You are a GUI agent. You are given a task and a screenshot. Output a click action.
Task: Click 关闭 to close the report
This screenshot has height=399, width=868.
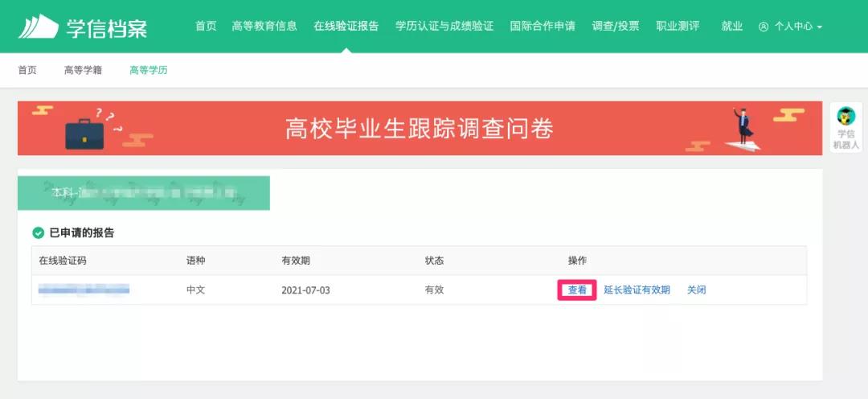coord(696,290)
